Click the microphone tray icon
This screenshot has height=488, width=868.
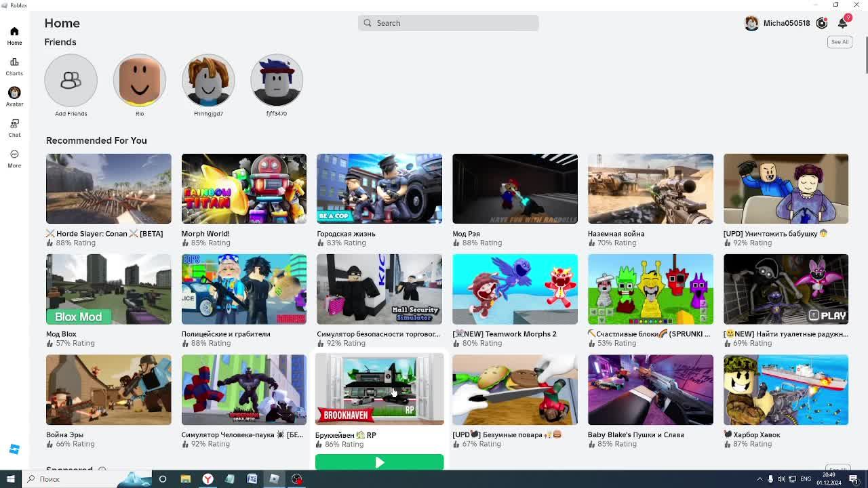pyautogui.click(x=770, y=479)
